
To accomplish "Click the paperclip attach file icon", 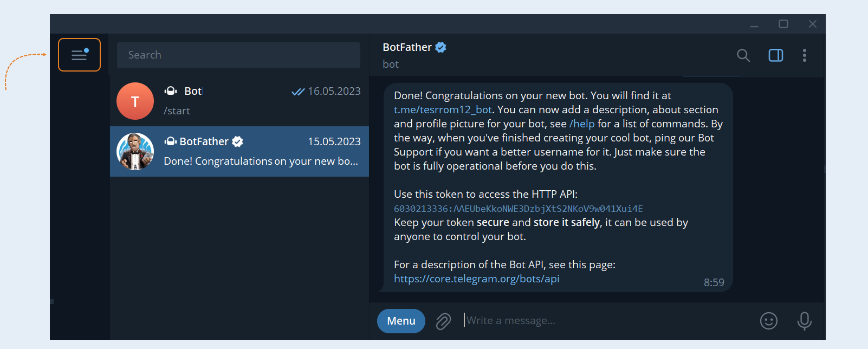I will [443, 321].
